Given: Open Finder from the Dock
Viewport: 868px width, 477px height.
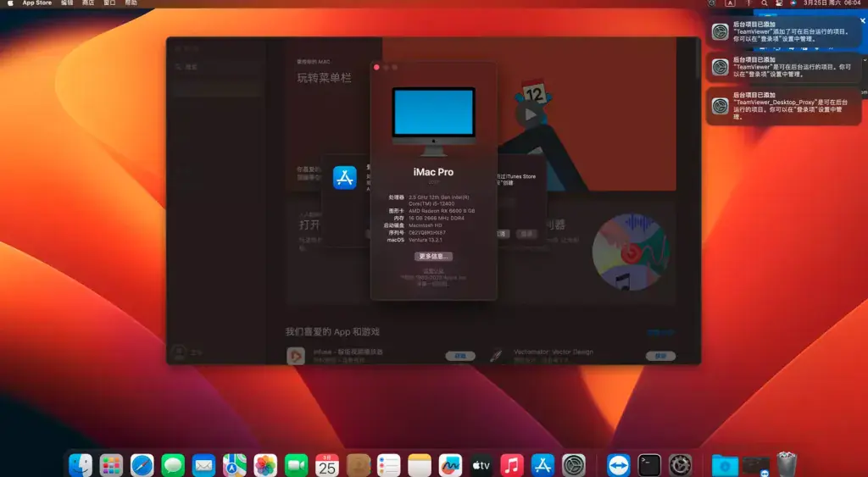Looking at the screenshot, I should (81, 465).
